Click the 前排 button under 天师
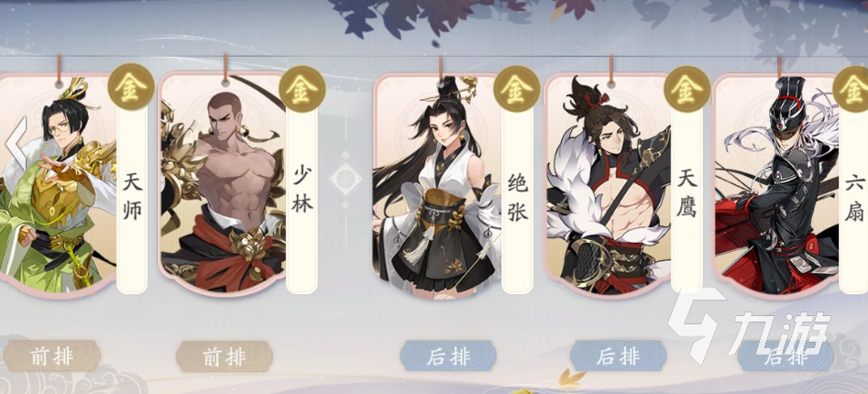This screenshot has width=868, height=394. [52, 356]
